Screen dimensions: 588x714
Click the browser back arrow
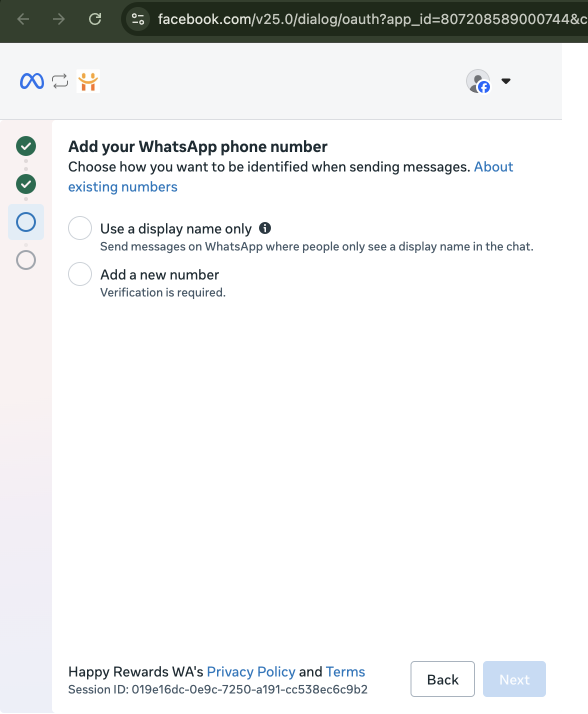pyautogui.click(x=23, y=19)
